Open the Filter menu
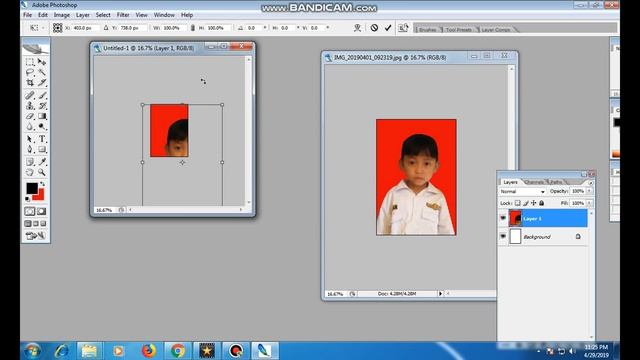 pos(123,15)
